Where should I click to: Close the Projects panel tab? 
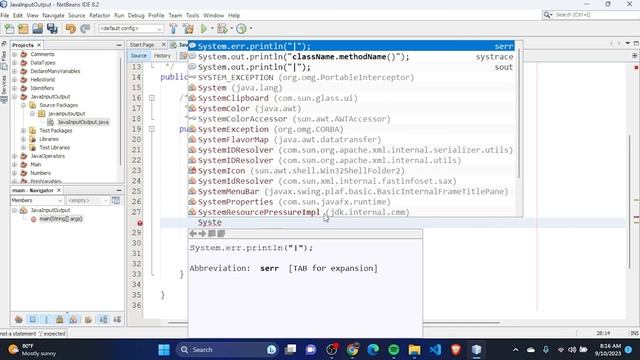39,45
